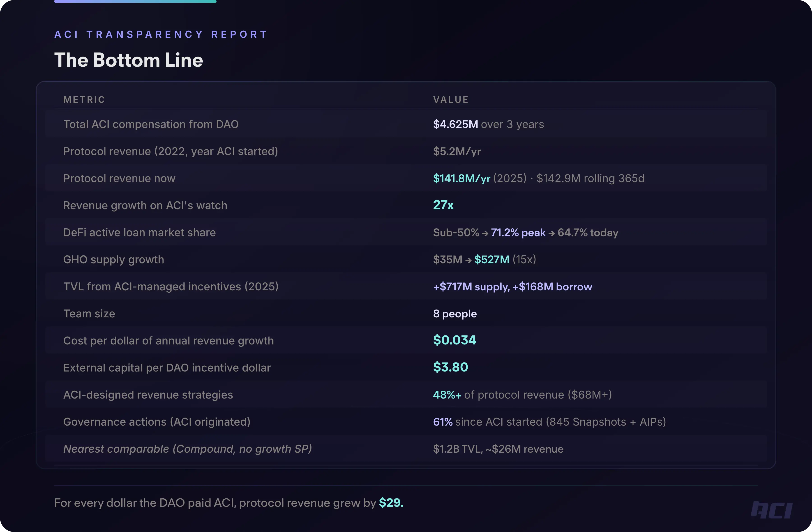The width and height of the screenshot is (812, 532).
Task: Click The Bottom Line title
Action: (129, 60)
